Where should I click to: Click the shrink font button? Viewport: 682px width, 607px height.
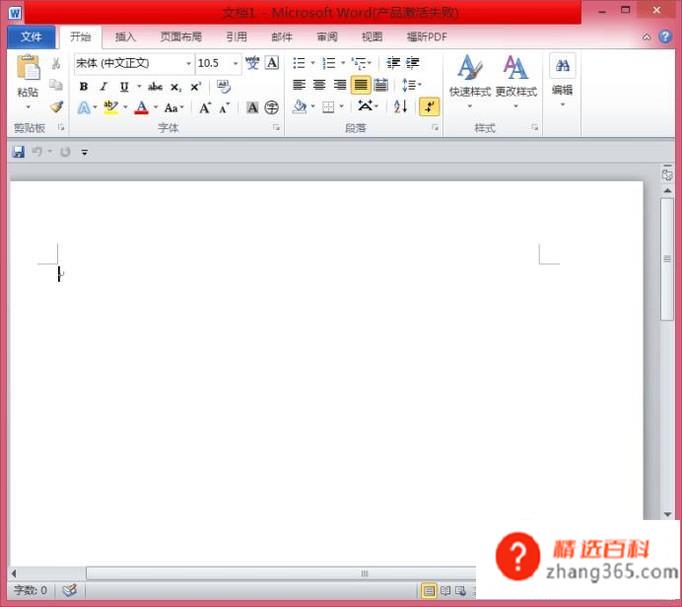click(x=224, y=107)
